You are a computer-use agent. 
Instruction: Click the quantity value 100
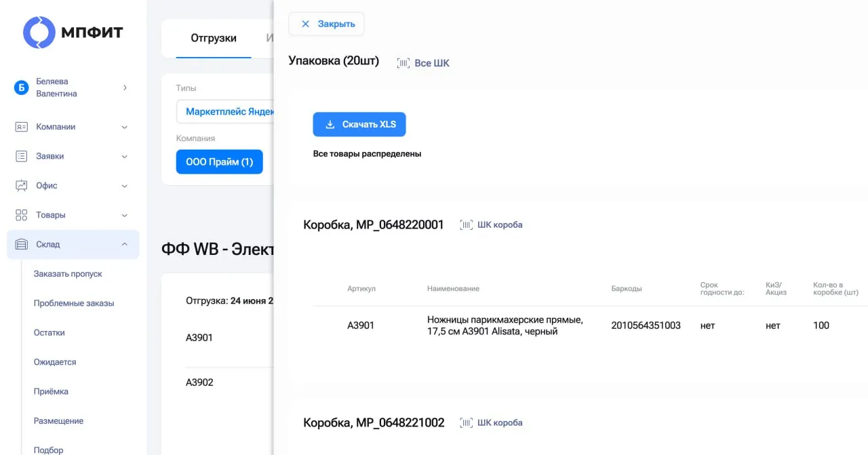click(821, 325)
